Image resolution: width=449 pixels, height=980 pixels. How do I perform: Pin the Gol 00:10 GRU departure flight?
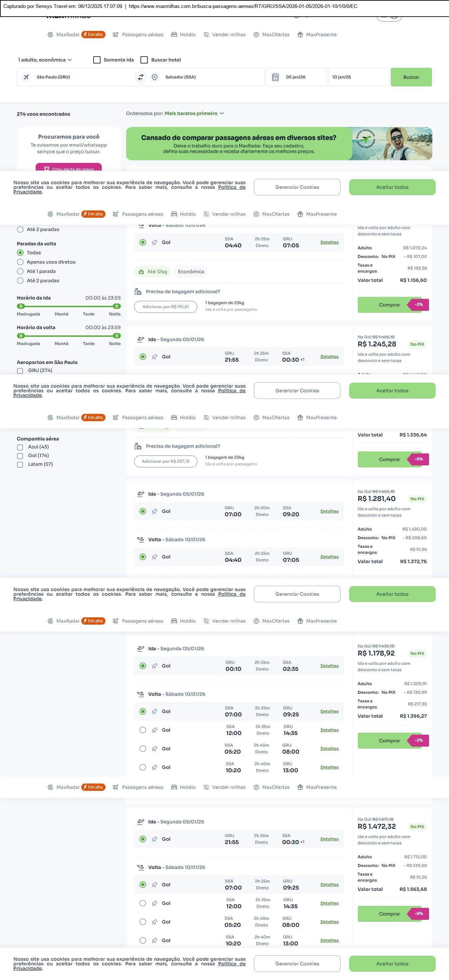[154, 666]
